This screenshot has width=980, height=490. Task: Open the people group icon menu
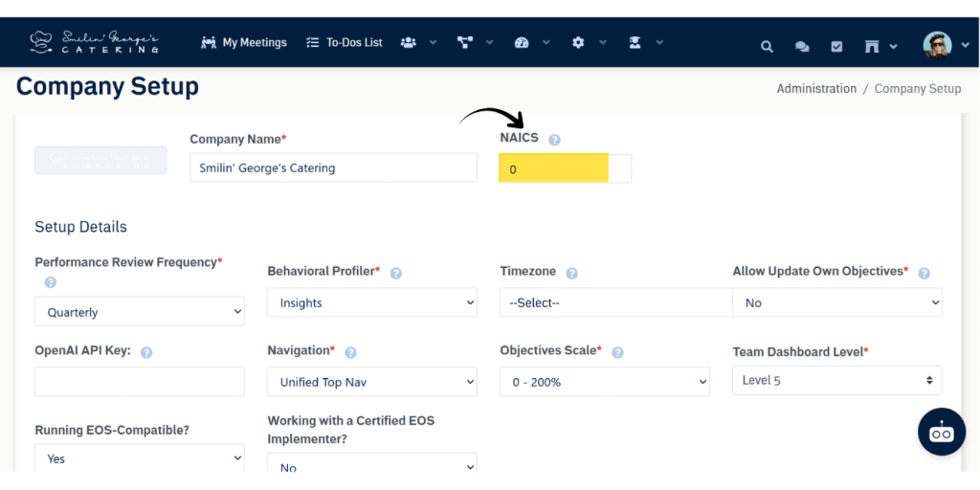pyautogui.click(x=409, y=43)
